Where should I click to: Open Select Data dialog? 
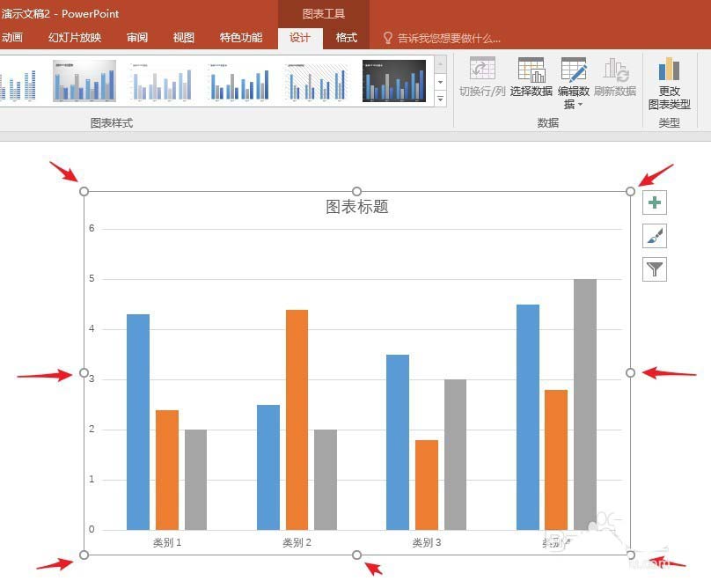[531, 77]
